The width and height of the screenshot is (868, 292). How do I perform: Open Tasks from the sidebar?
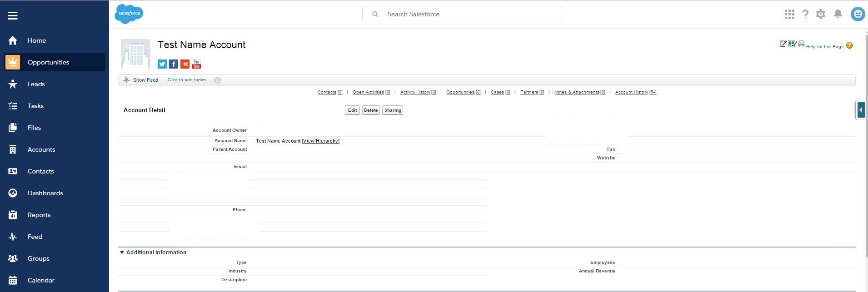tap(55, 106)
